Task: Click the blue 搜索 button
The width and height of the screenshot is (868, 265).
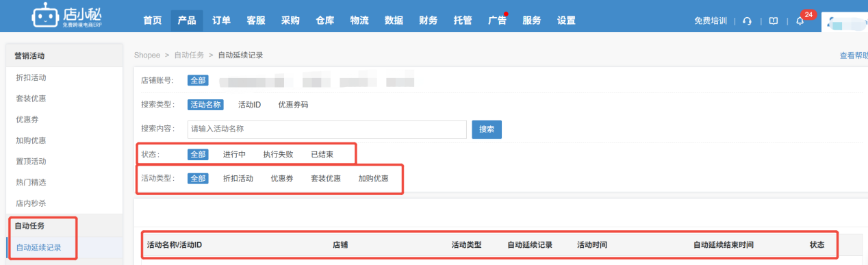Action: point(487,129)
